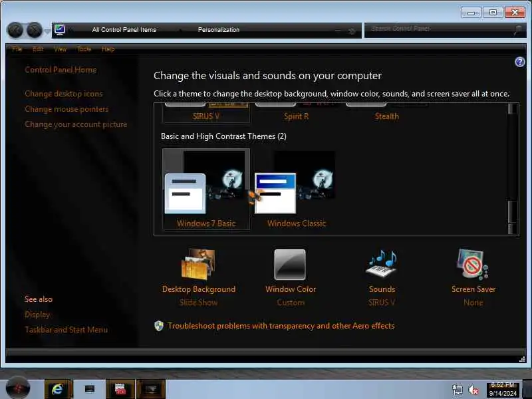The image size is (532, 399).
Task: Click the monitor icon in address bar
Action: click(60, 30)
